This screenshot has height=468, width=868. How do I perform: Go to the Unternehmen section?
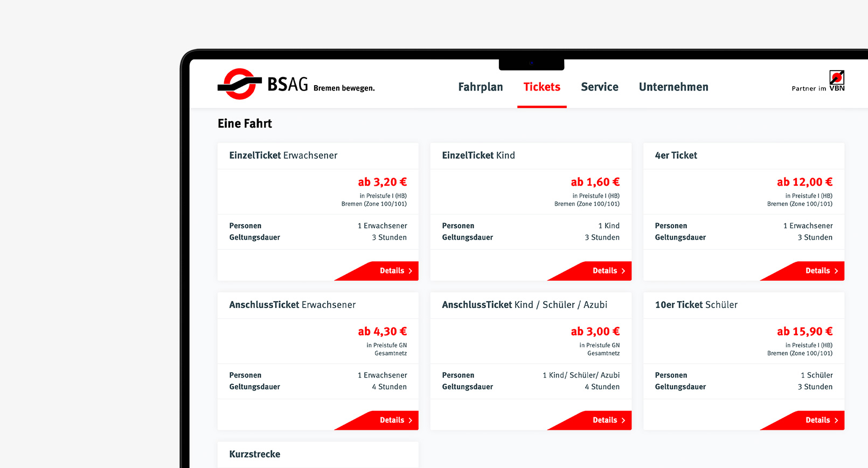(x=673, y=87)
